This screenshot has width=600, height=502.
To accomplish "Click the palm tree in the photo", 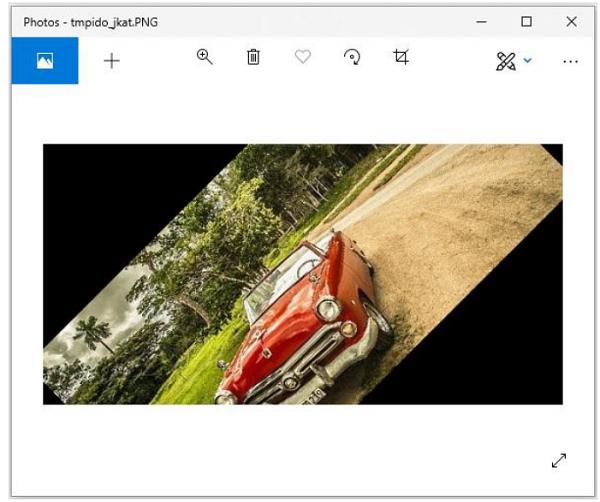I will [93, 335].
